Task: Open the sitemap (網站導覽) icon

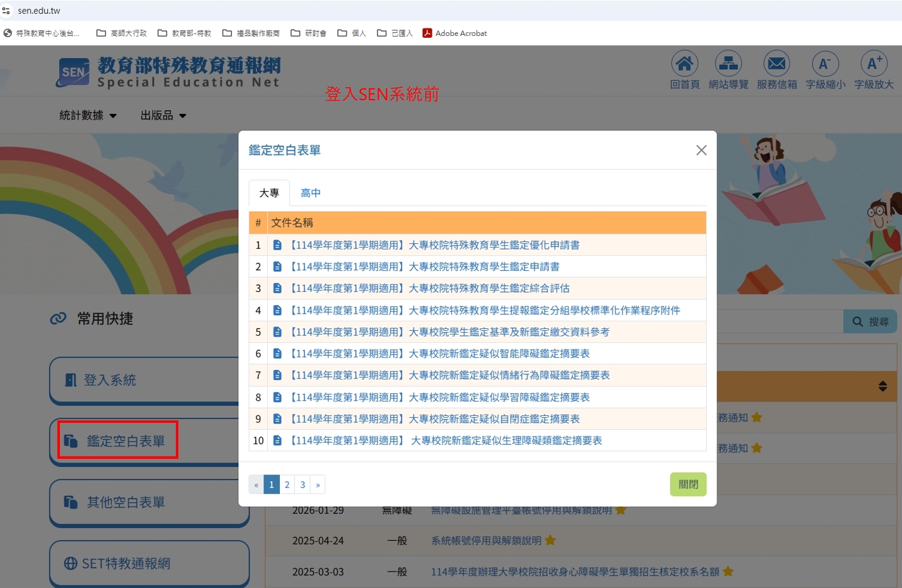Action: point(728,64)
